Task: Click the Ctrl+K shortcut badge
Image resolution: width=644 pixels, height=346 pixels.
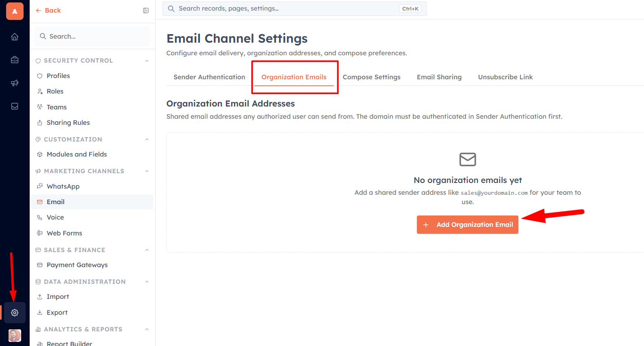Action: [x=410, y=9]
